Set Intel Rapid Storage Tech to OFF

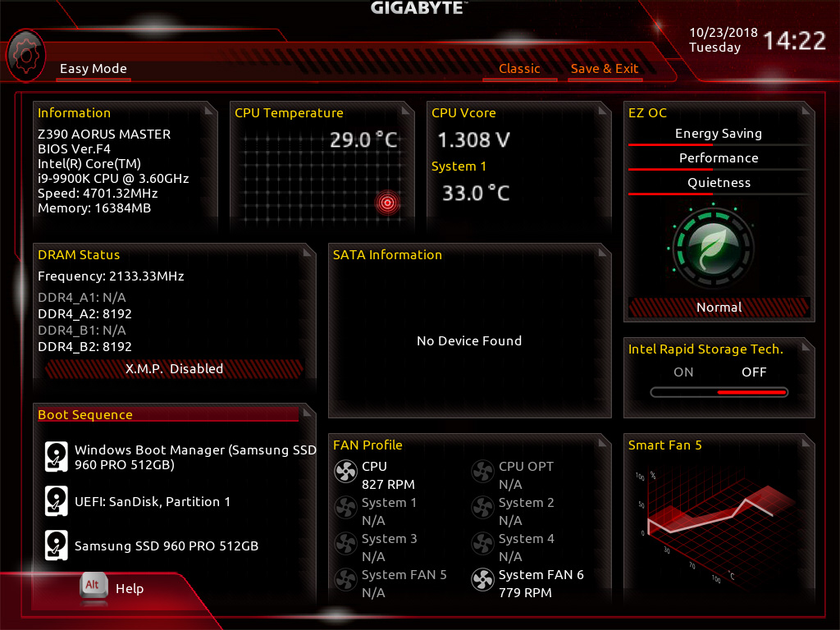754,372
